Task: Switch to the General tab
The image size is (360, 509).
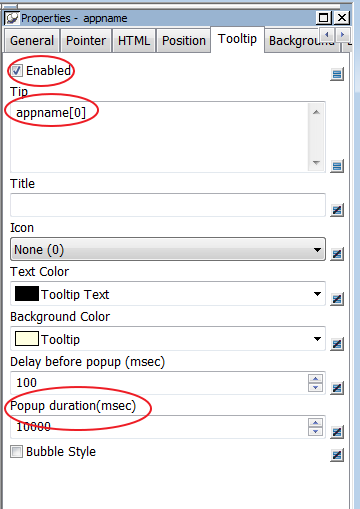Action: [x=32, y=41]
